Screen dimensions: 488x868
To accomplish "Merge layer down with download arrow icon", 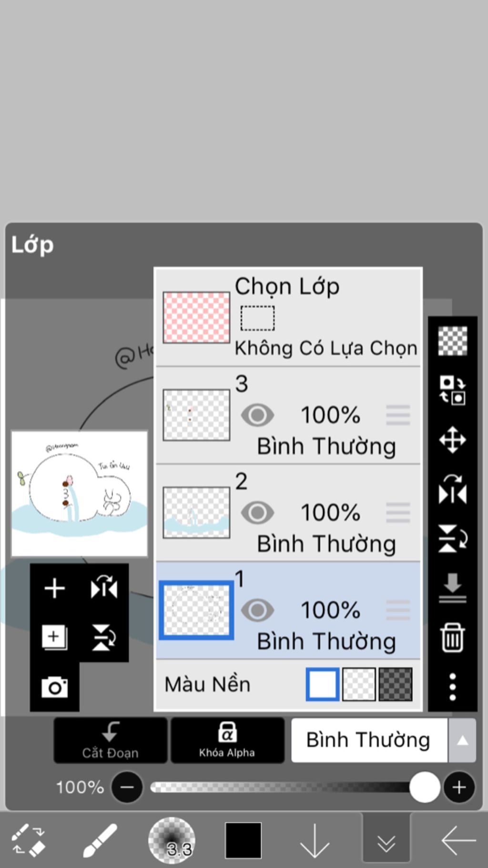I will click(452, 588).
